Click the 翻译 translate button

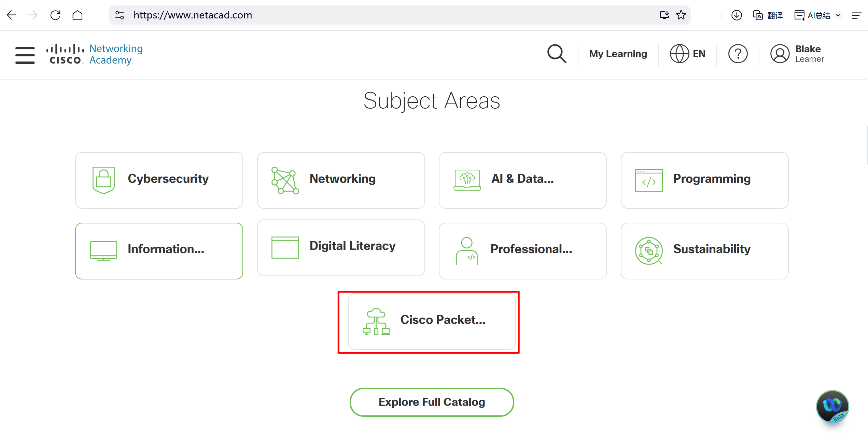click(x=768, y=15)
